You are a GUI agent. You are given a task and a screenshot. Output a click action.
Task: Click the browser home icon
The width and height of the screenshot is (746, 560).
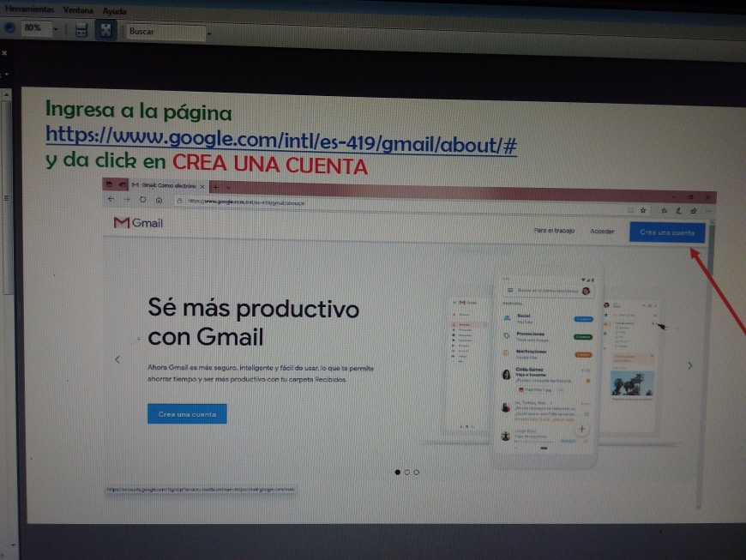coord(159,201)
